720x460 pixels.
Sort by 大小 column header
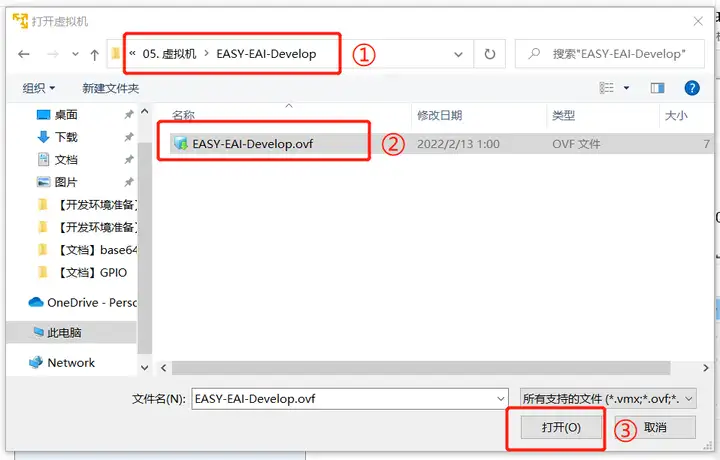[x=676, y=115]
